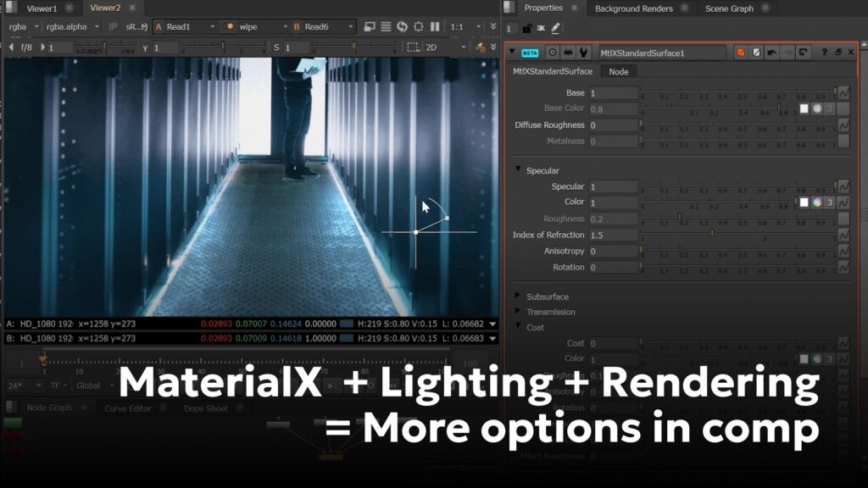Click the viewer refresh icon
This screenshot has height=488, width=868.
click(403, 27)
